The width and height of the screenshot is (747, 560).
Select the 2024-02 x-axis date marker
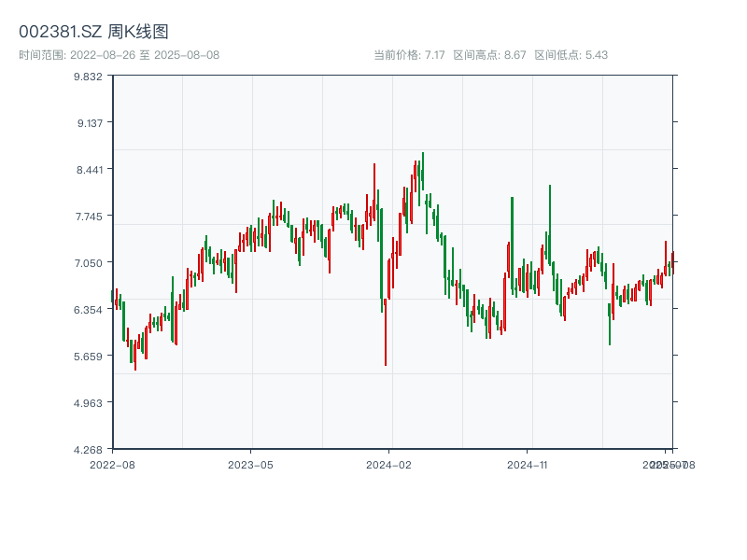[x=389, y=464]
